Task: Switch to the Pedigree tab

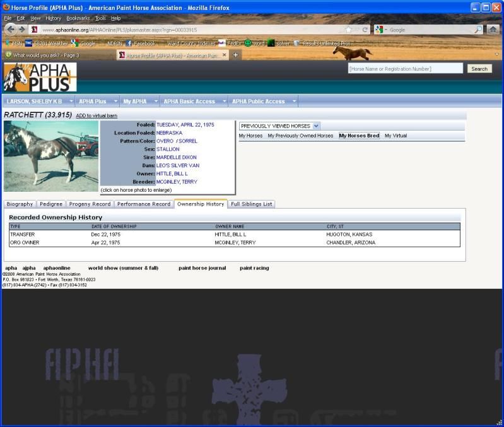Action: pyautogui.click(x=51, y=204)
